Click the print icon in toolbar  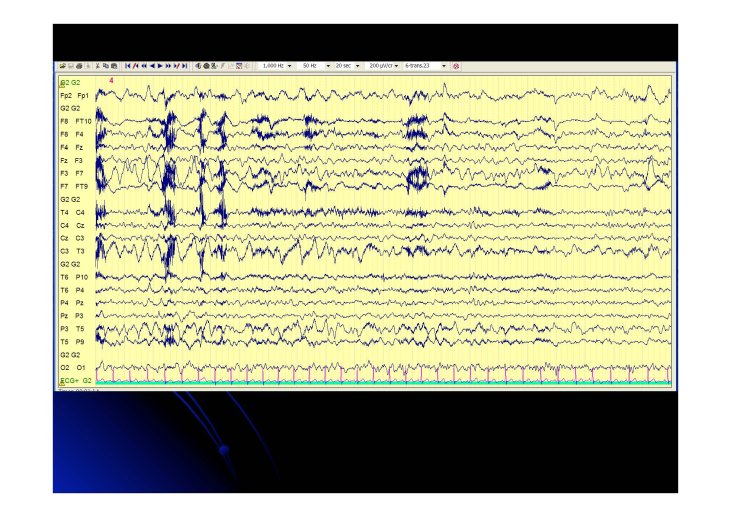(79, 66)
